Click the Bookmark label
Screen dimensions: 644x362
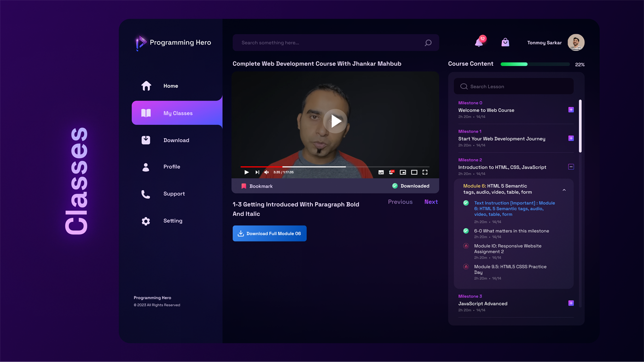[x=261, y=186]
